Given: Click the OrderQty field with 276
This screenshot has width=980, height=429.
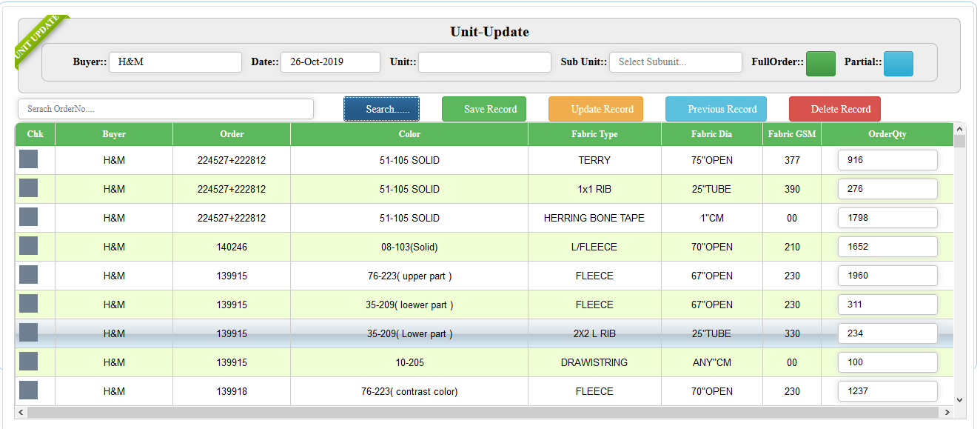Looking at the screenshot, I should click(887, 189).
